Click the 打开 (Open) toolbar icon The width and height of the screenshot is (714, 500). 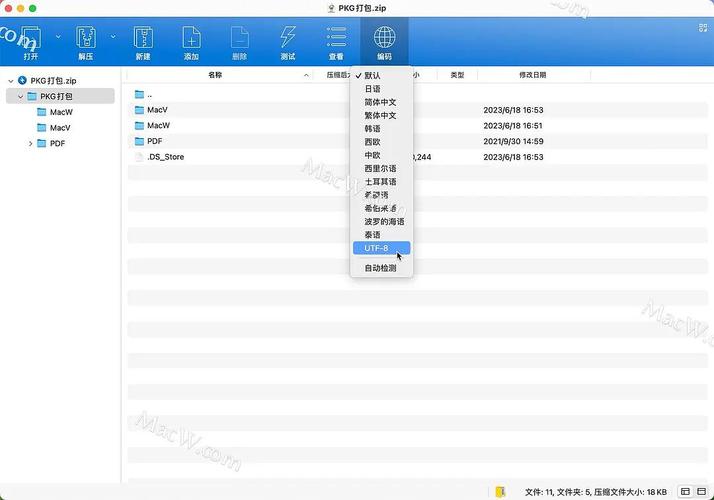(31, 38)
